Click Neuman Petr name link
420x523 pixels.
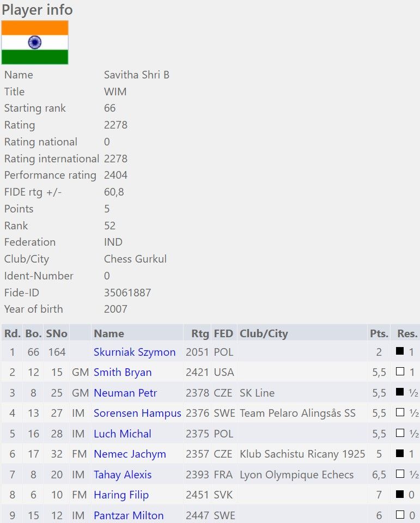[125, 393]
